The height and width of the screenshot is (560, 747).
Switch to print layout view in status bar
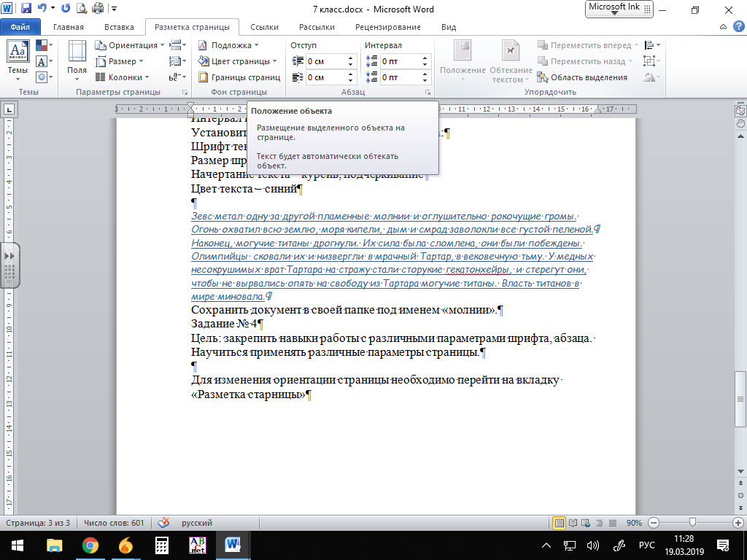(560, 523)
